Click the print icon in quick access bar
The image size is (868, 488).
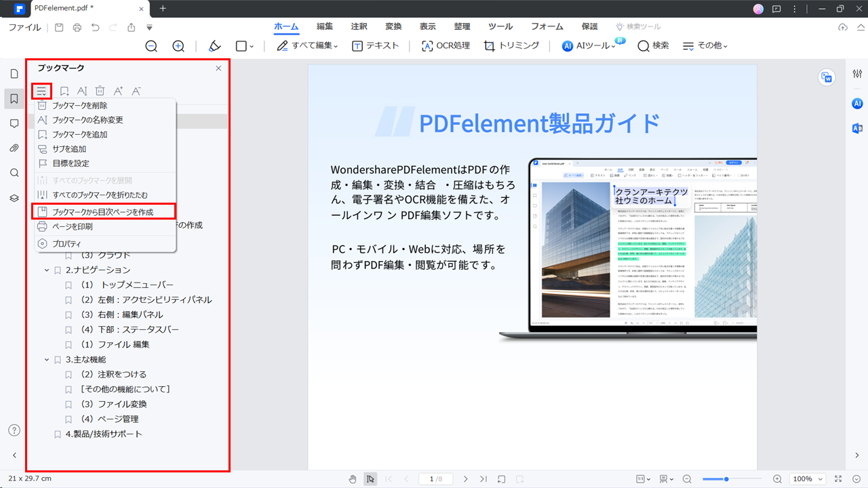pyautogui.click(x=77, y=27)
